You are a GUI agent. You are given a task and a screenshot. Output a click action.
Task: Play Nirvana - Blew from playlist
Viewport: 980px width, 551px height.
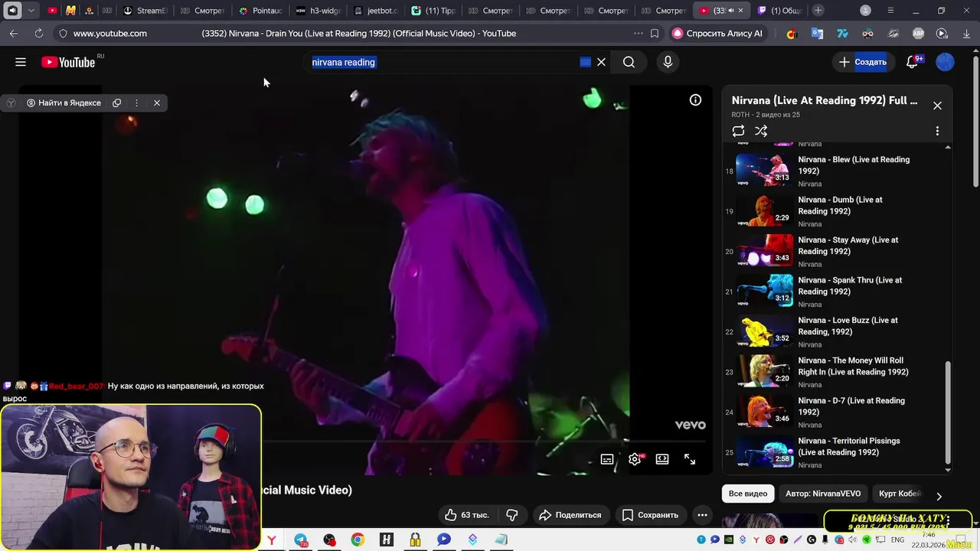tap(835, 170)
